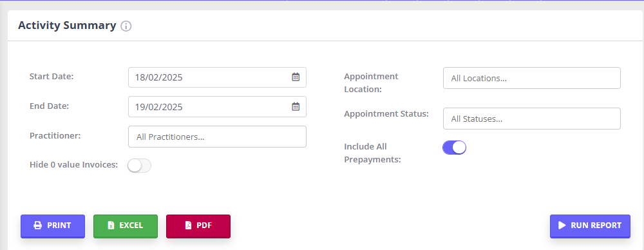Click the PRINT button text

tap(59, 226)
